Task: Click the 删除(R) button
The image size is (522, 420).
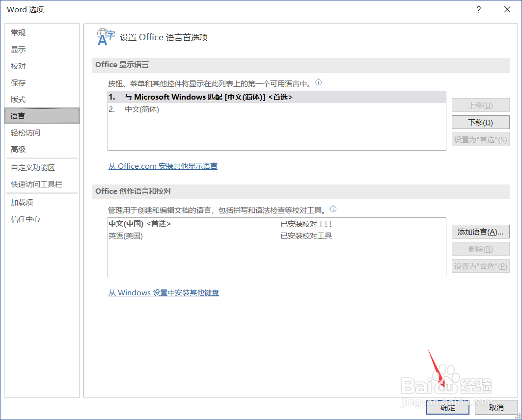Action: 480,249
